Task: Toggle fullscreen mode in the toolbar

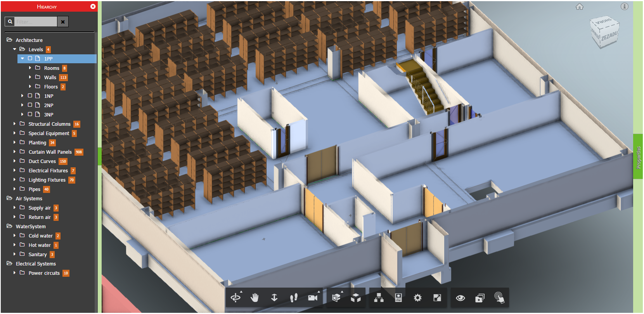Action: pos(437,298)
